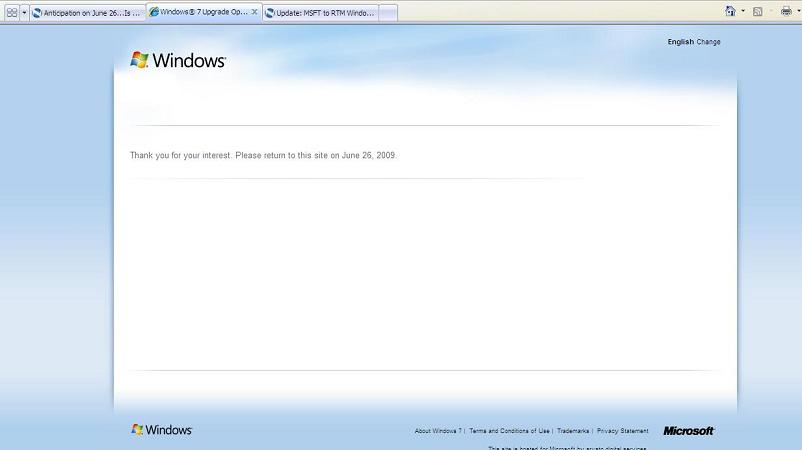Click the RSS feeds icon

[x=757, y=11]
